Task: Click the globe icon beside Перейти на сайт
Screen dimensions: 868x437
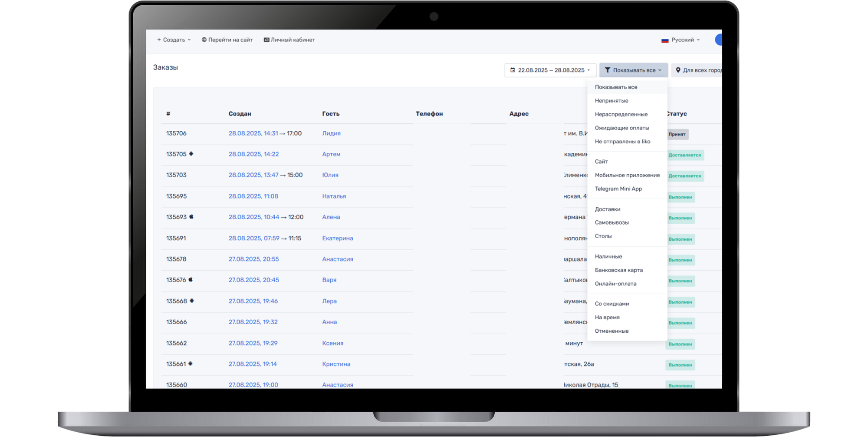Action: click(204, 40)
